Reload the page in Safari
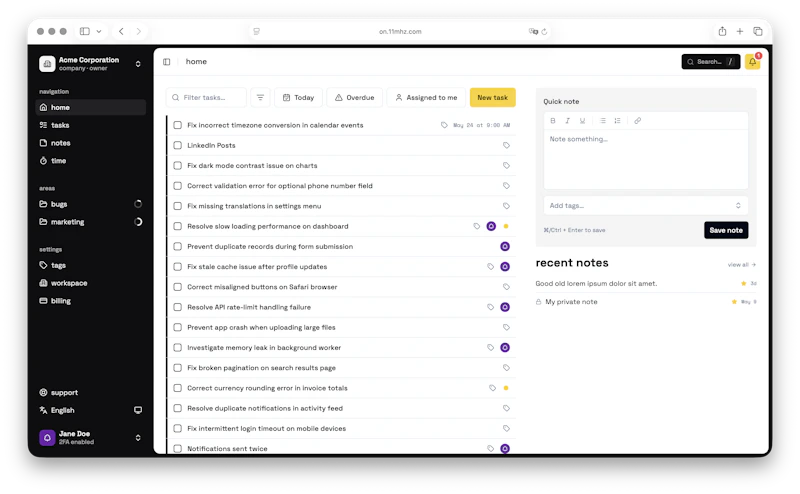The height and width of the screenshot is (494, 800). pyautogui.click(x=544, y=32)
